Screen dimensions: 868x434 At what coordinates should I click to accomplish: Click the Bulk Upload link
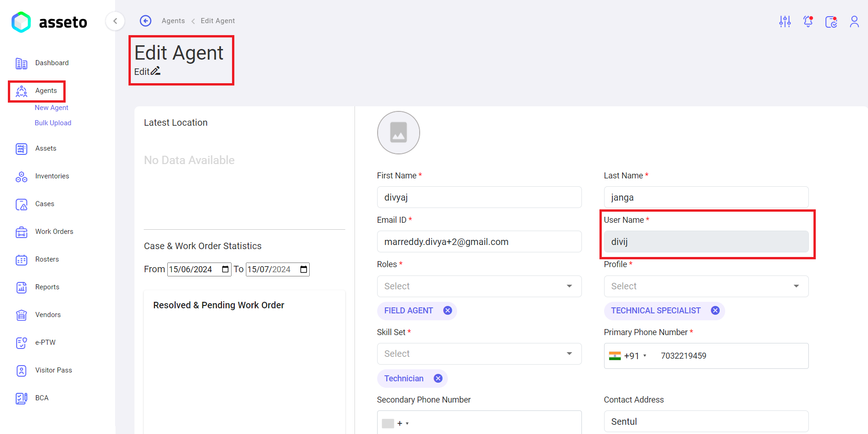[53, 123]
